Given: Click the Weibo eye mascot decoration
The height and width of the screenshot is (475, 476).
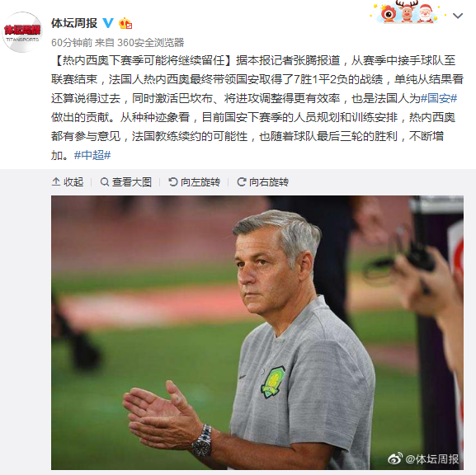Looking at the screenshot, I should [389, 13].
